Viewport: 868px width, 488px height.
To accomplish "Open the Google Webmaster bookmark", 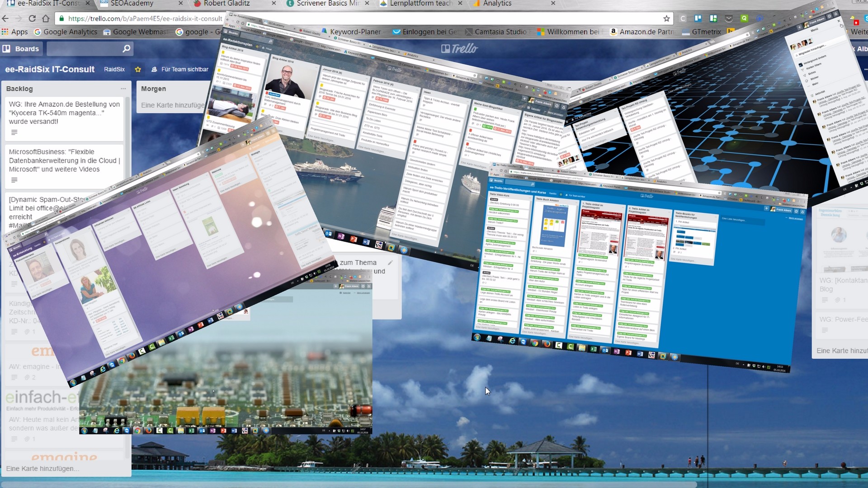I will coord(136,32).
